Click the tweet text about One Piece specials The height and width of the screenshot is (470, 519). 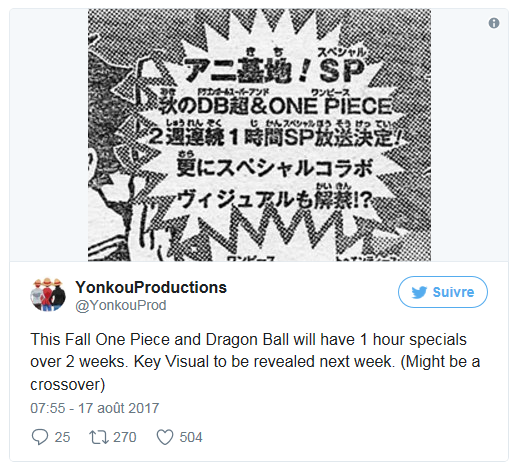coord(255,362)
